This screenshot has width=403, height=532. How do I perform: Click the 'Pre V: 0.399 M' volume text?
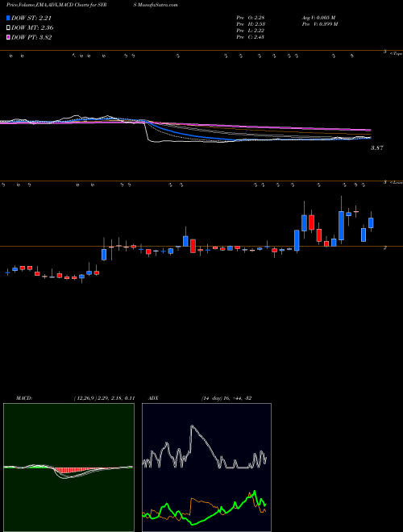(319, 24)
